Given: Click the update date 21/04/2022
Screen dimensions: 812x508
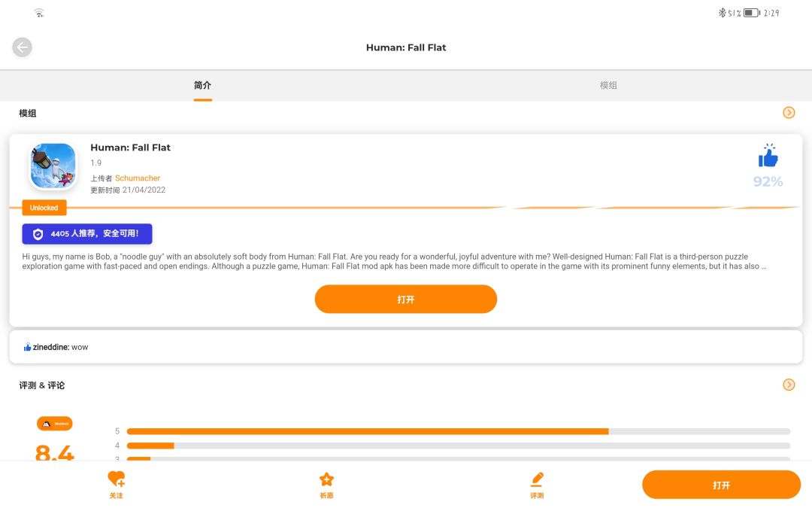Looking at the screenshot, I should [x=144, y=190].
